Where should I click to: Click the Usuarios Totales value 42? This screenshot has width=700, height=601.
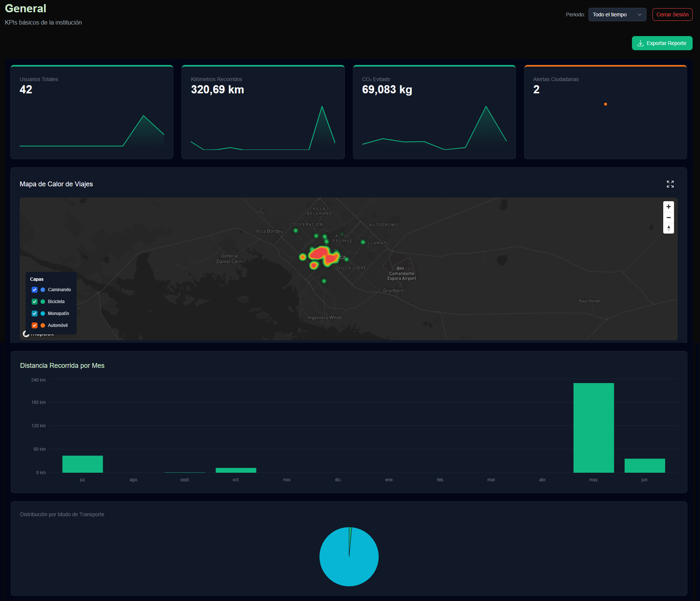[x=26, y=90]
